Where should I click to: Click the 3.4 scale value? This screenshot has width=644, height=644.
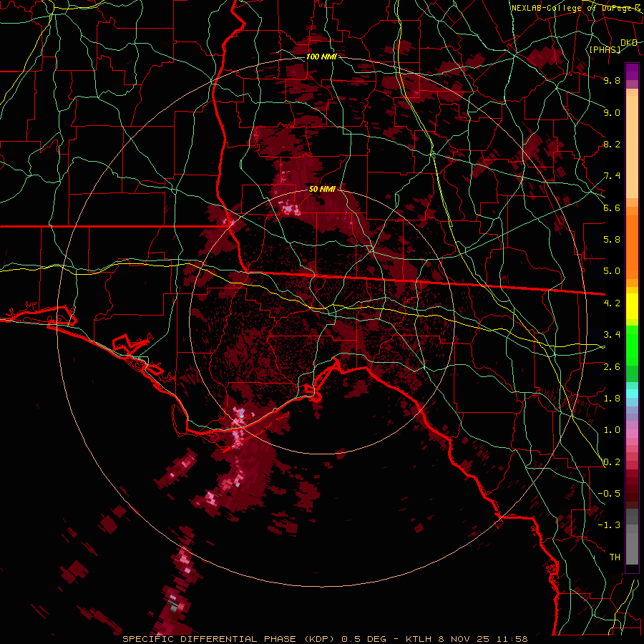click(612, 335)
